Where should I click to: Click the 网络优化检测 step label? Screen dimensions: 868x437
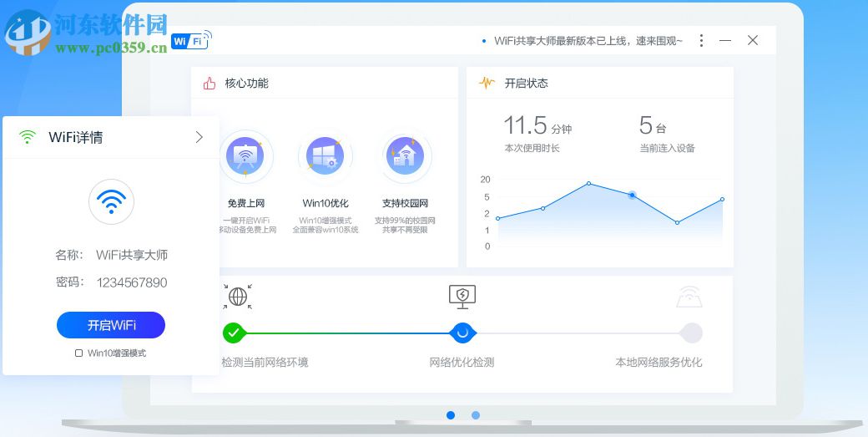pyautogui.click(x=462, y=363)
